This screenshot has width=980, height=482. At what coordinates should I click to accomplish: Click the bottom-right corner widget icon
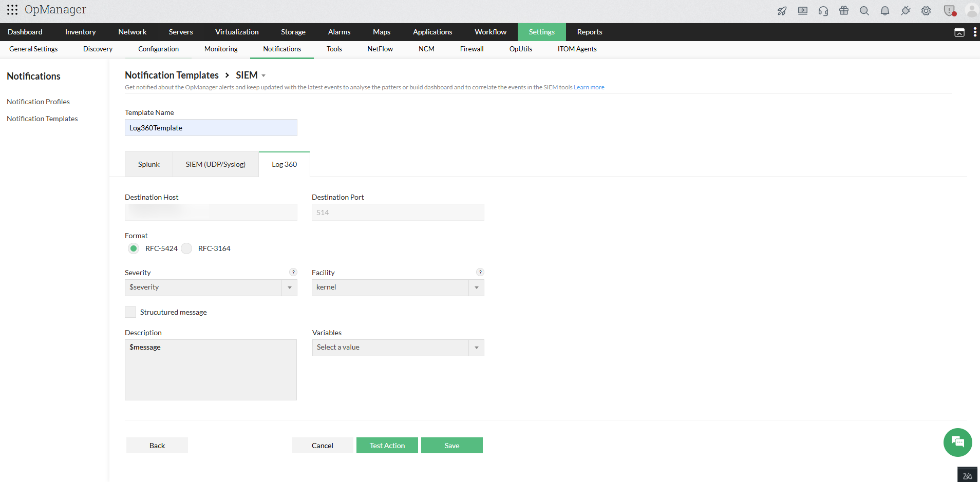click(x=967, y=475)
